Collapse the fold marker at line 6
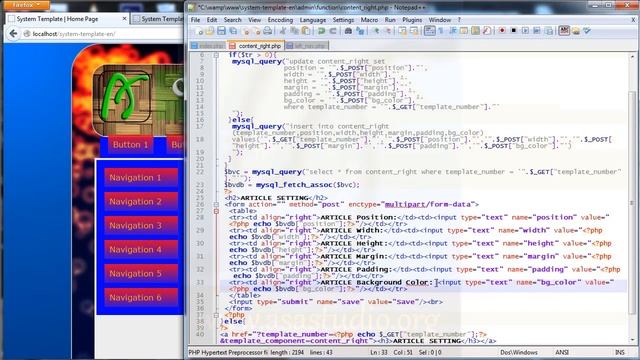Viewport: 640px width, 360px height. (x=216, y=55)
